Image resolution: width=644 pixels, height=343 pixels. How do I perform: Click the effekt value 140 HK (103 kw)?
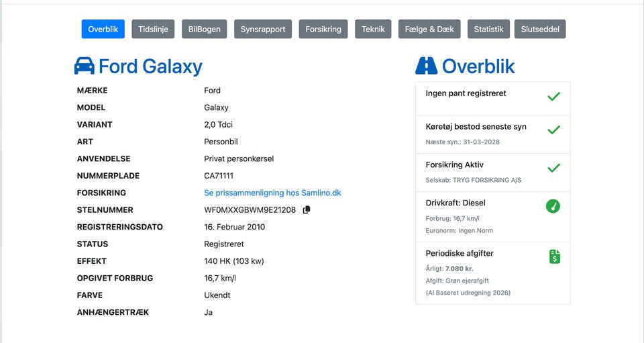click(234, 261)
